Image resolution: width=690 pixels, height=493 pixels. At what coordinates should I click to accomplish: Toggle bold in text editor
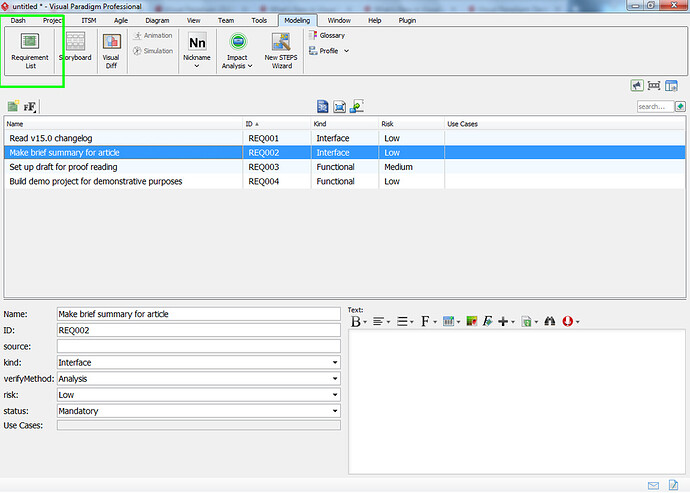(x=356, y=322)
